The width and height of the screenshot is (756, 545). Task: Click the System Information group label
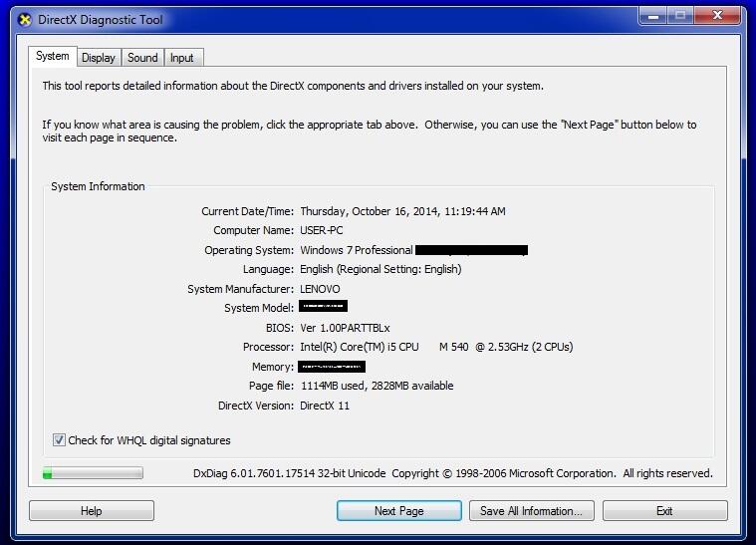98,186
